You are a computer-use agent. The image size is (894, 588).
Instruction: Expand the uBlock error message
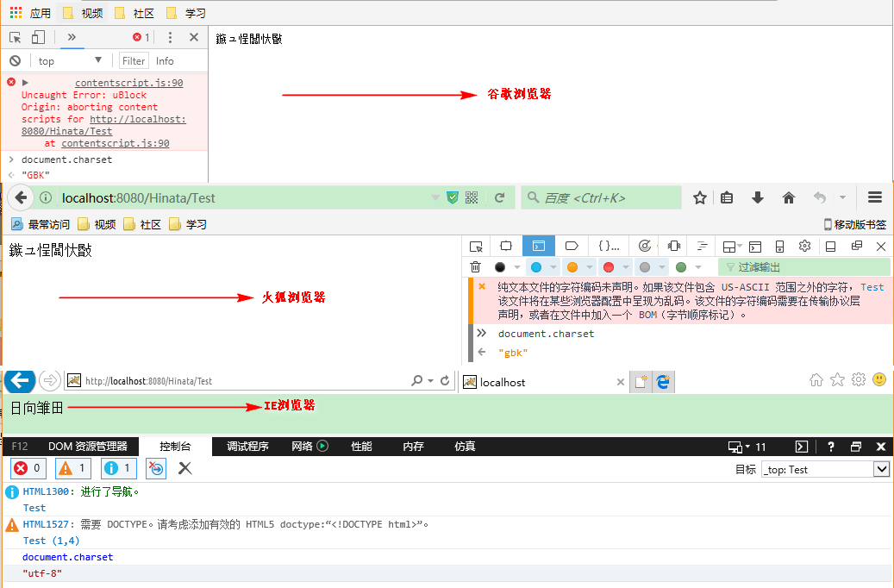tap(25, 83)
